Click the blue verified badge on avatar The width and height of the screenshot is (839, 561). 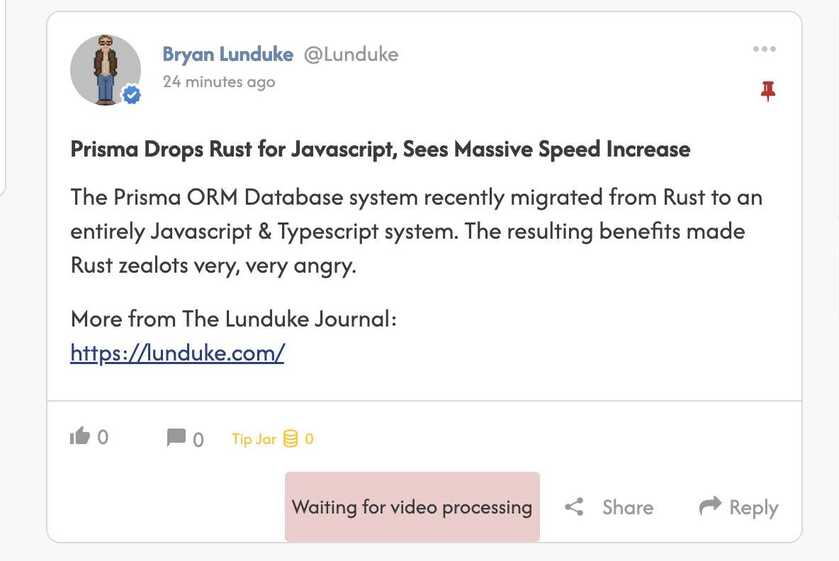[x=131, y=95]
